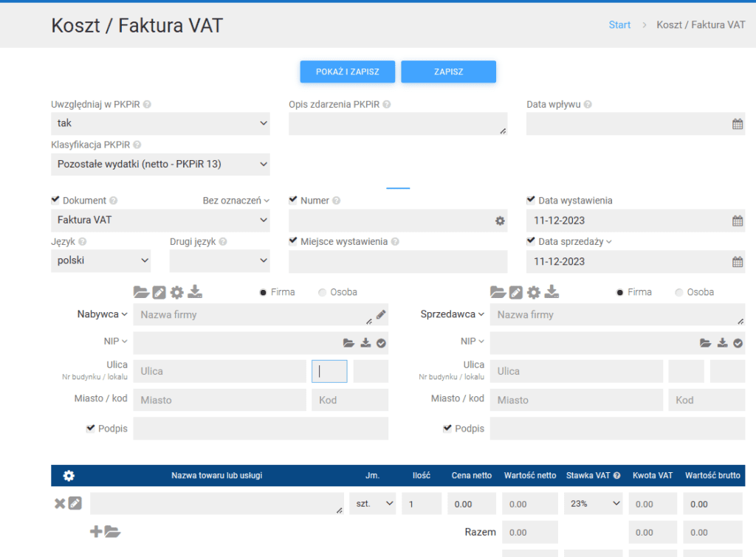Remove the first item row with X icon
Screen dimensions: 756x557
[x=60, y=504]
